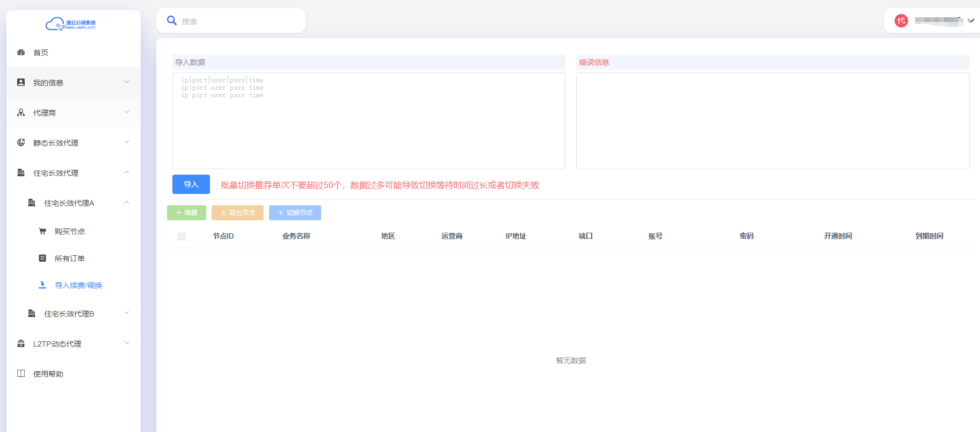Expand the 我的信息 submenu chevron
The image size is (980, 432).
[x=127, y=82]
